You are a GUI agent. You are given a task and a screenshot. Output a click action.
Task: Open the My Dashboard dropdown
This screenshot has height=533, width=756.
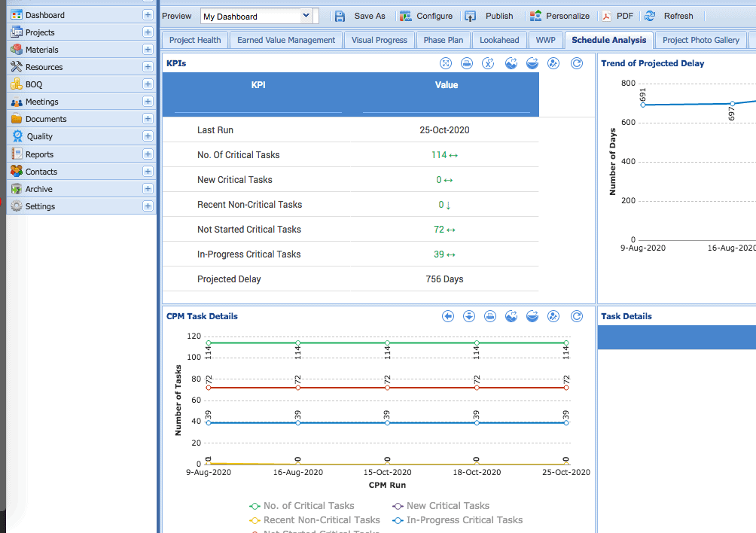[x=306, y=16]
